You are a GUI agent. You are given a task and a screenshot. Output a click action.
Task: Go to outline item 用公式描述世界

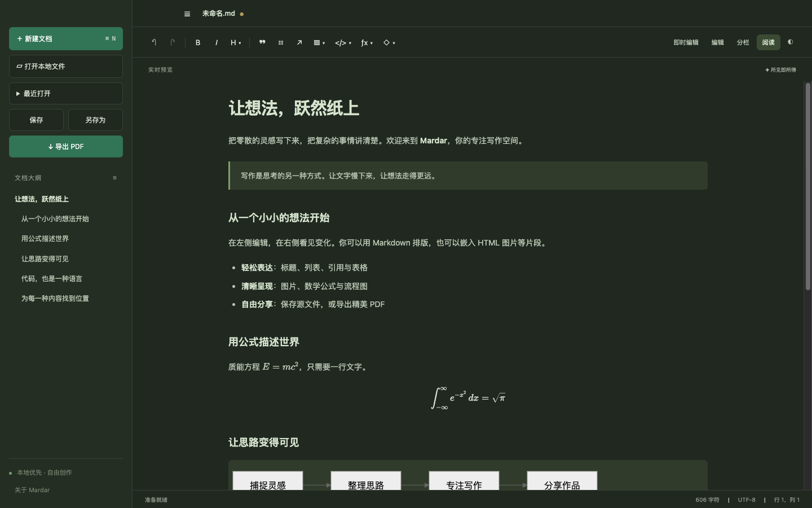[x=45, y=239]
